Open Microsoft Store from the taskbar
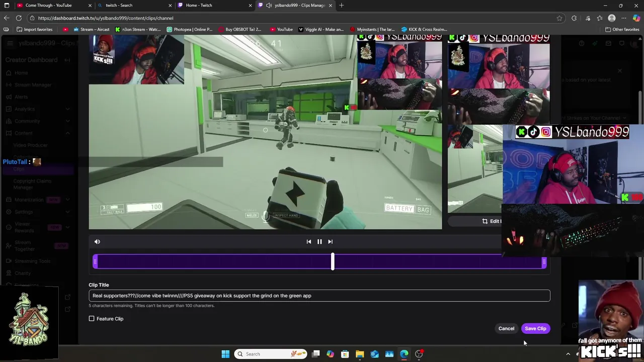Viewport: 644px width, 362px height. (345, 354)
